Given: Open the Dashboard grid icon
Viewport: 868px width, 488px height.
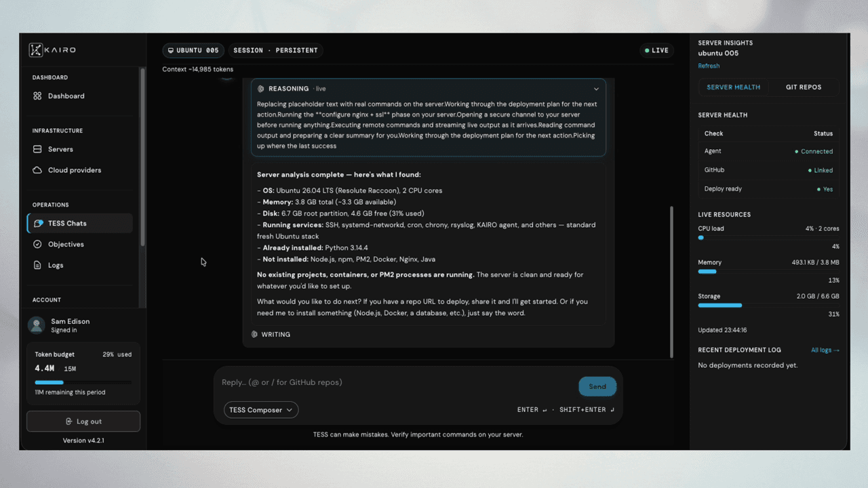Looking at the screenshot, I should coord(37,96).
